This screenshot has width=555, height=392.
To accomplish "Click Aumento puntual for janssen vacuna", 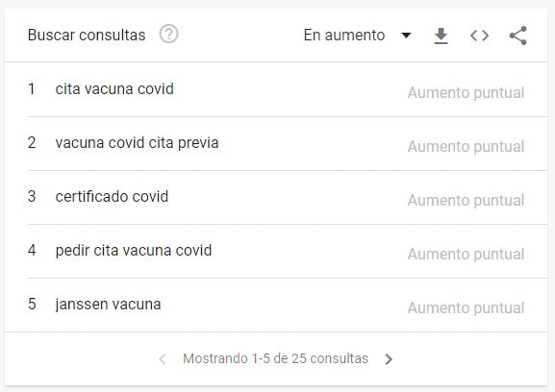I will tap(466, 307).
